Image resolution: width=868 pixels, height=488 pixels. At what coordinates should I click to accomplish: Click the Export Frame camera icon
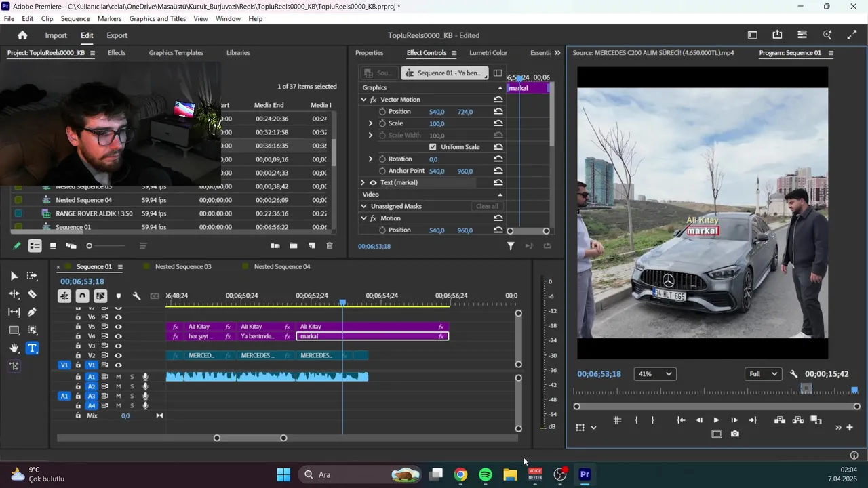click(735, 434)
